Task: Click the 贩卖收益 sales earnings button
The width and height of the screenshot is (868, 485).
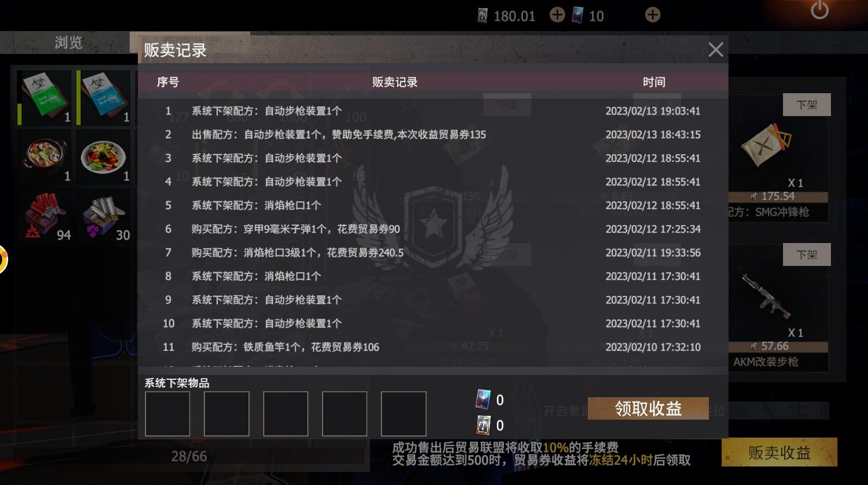Action: pos(779,452)
